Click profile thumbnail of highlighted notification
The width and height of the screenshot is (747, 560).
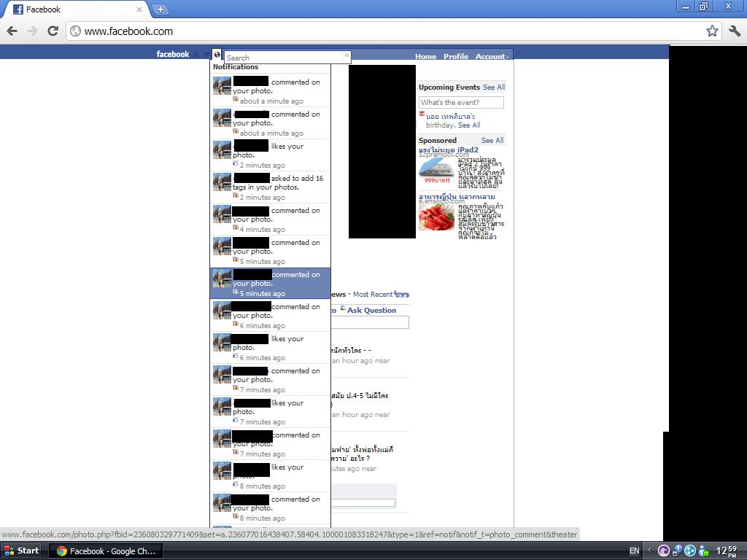[222, 278]
